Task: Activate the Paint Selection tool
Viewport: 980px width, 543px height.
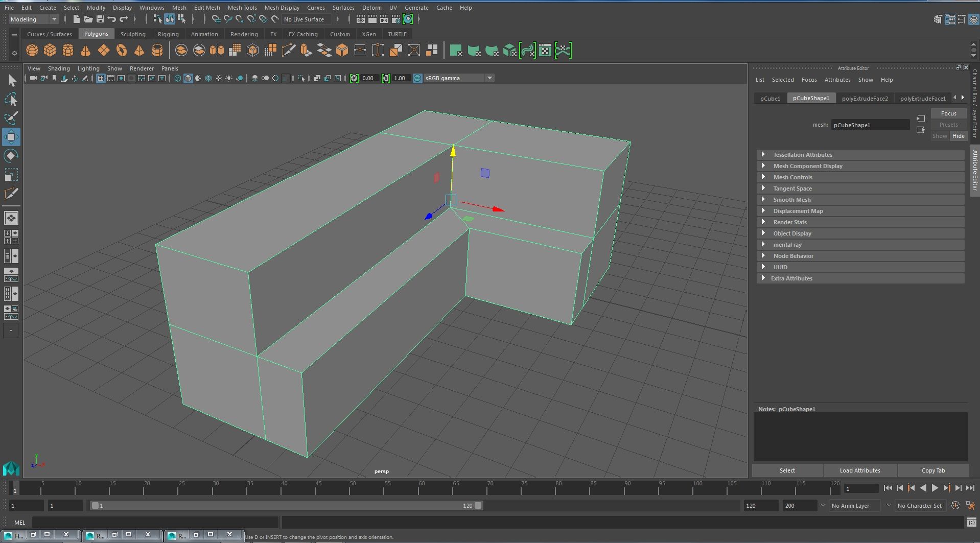Action: click(x=11, y=118)
